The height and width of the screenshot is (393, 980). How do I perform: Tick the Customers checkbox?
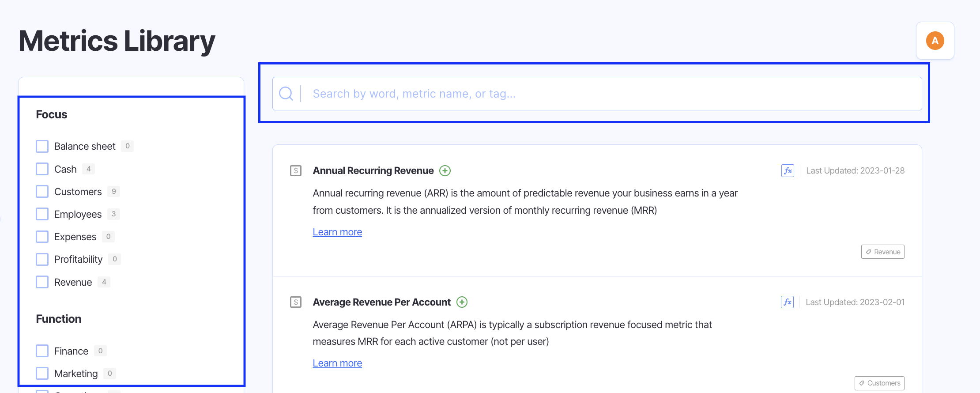click(x=42, y=192)
